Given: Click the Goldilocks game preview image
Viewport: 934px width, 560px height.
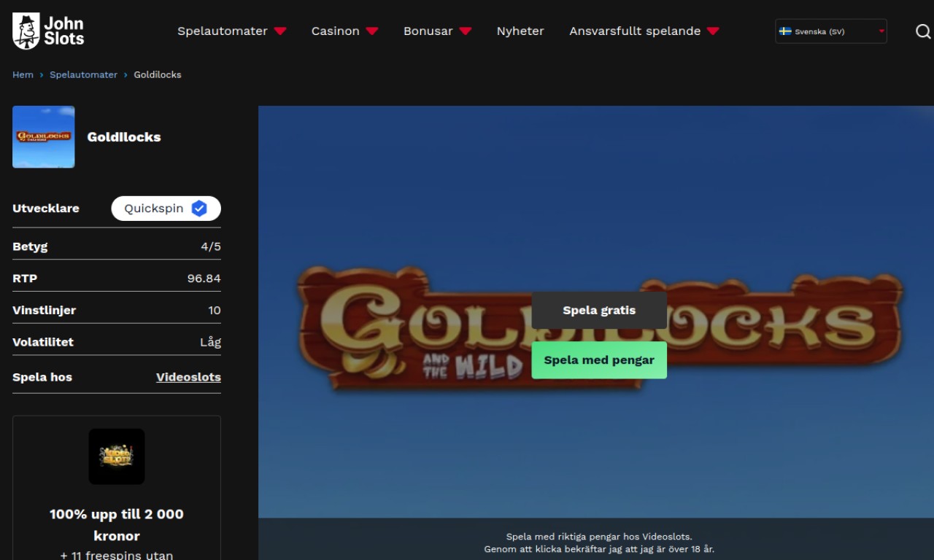Looking at the screenshot, I should pyautogui.click(x=596, y=312).
